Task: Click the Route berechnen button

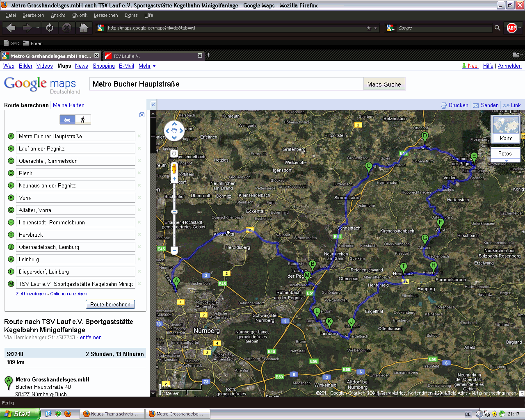Action: coord(110,304)
